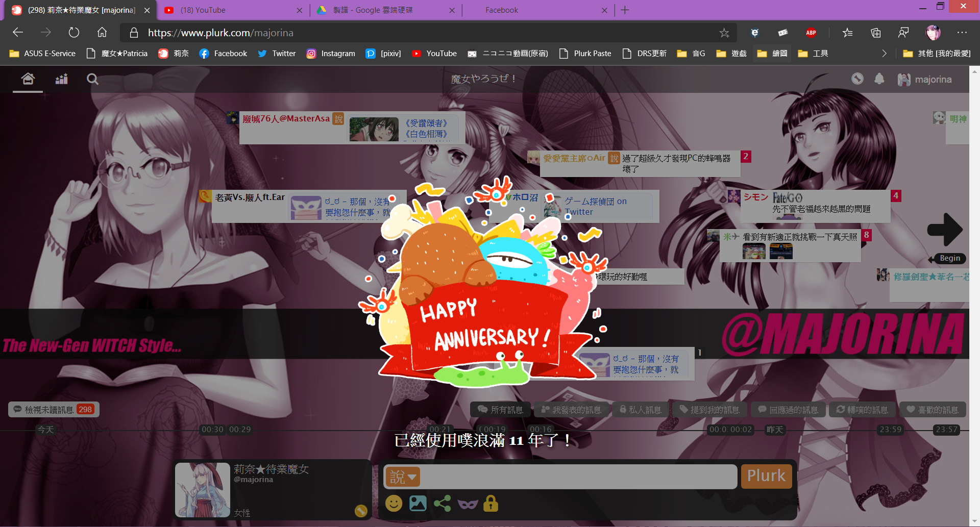980x527 pixels.
Task: Click the orange Plurk post button
Action: [x=766, y=476]
